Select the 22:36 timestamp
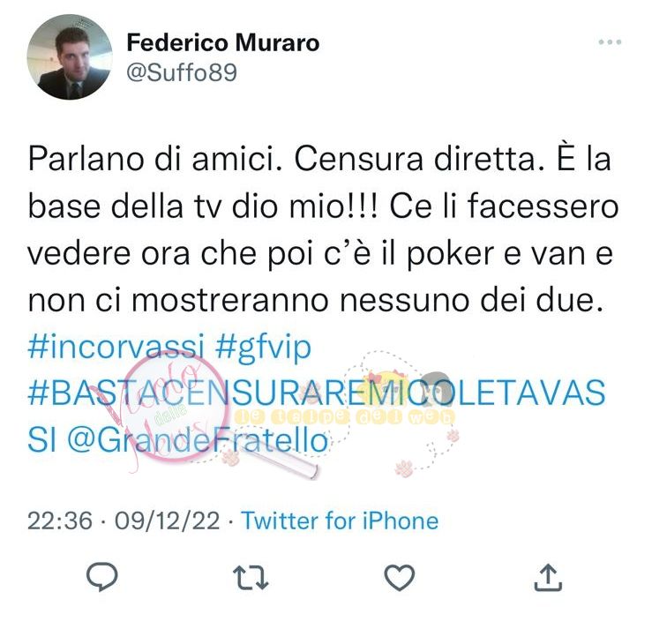This screenshot has height=644, width=652. [x=60, y=520]
